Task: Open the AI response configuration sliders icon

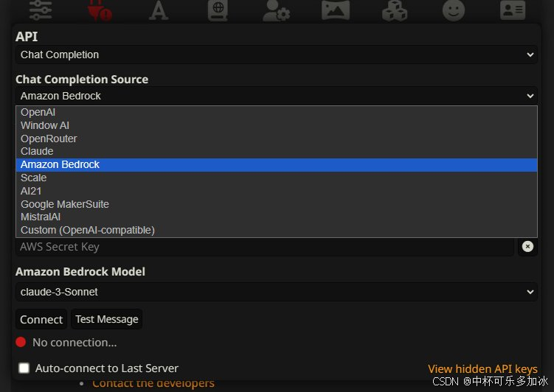Action: [x=41, y=10]
